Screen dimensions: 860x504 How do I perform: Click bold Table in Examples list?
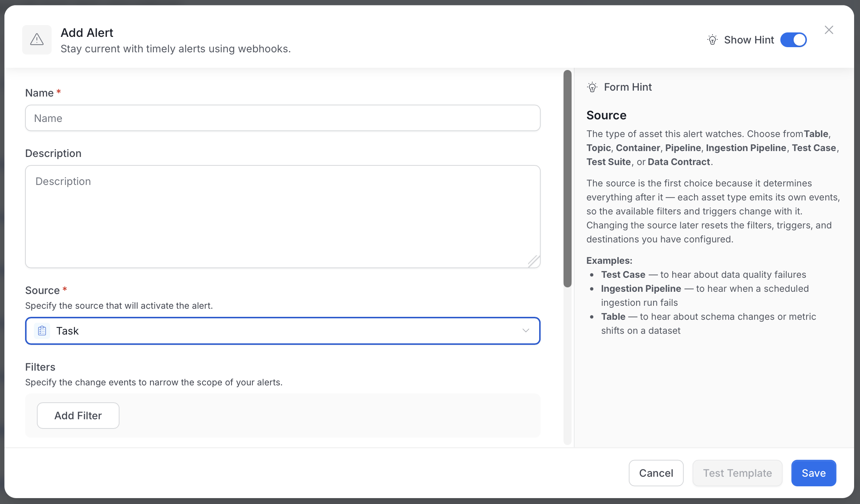(x=613, y=316)
